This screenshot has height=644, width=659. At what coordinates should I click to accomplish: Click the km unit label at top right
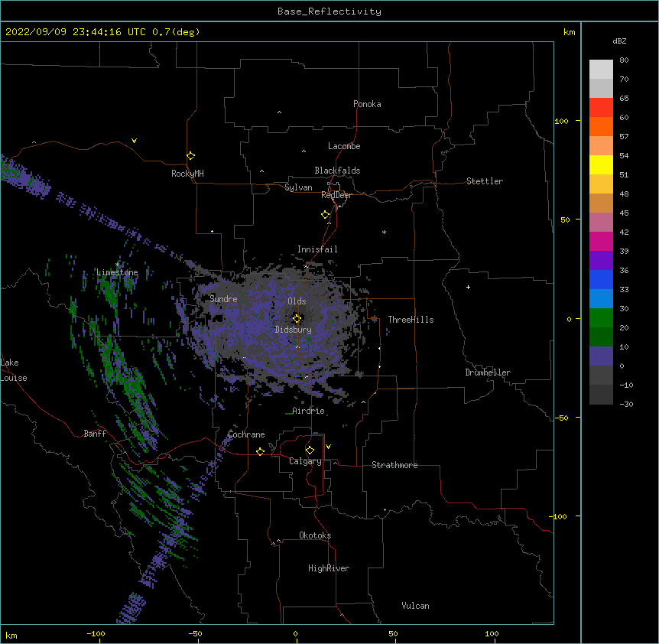click(x=569, y=32)
